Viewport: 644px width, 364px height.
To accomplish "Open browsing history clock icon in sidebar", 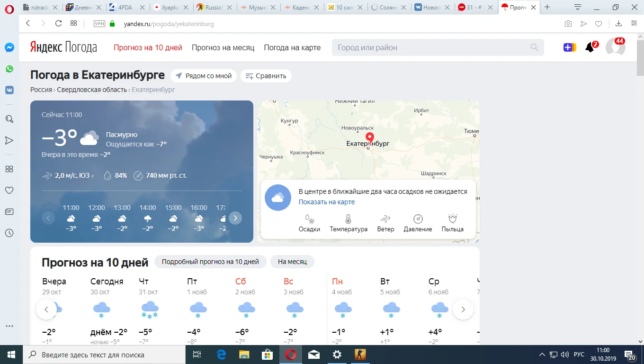I will [x=9, y=233].
